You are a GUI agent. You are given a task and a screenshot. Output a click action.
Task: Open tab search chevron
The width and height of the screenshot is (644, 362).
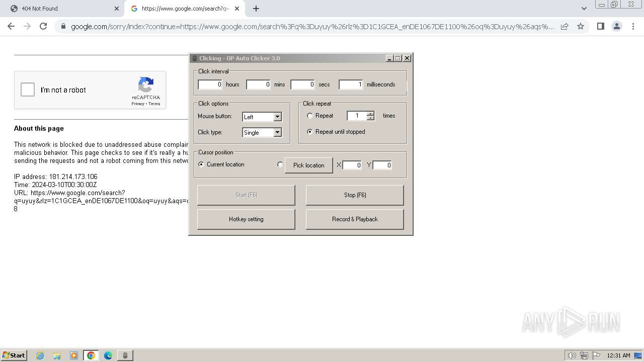[x=584, y=9]
